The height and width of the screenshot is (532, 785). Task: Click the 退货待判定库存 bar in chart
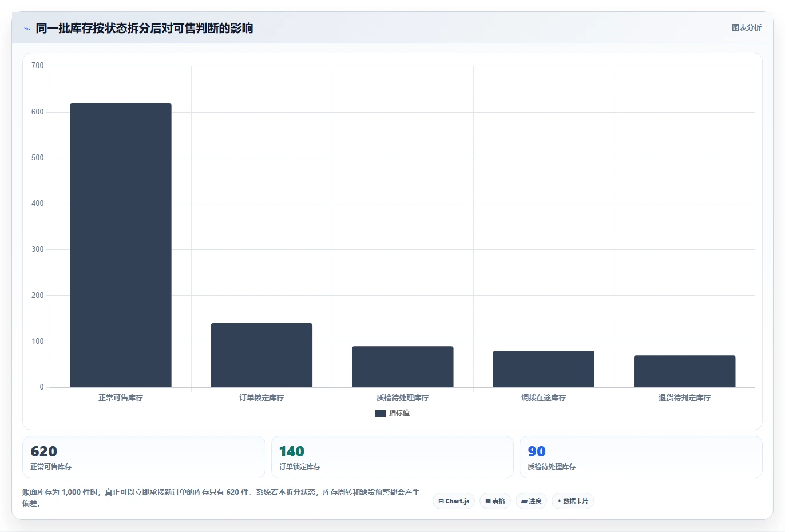tap(684, 371)
